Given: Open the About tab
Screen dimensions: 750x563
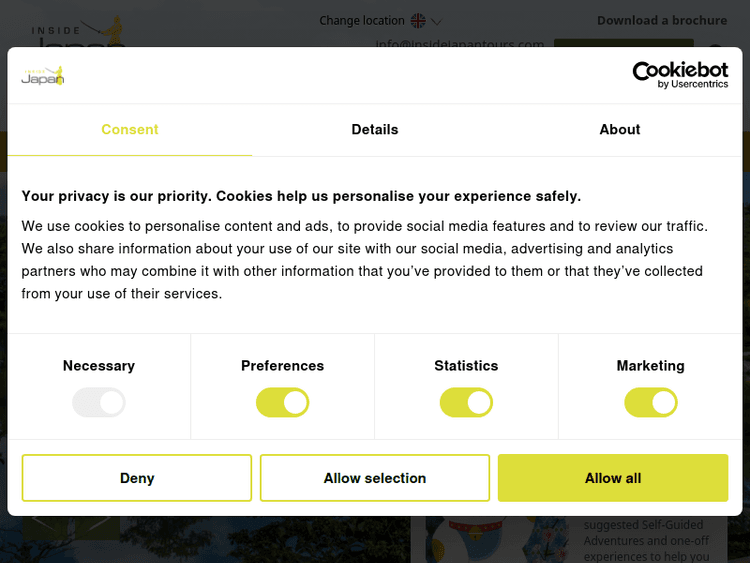Looking at the screenshot, I should point(620,130).
